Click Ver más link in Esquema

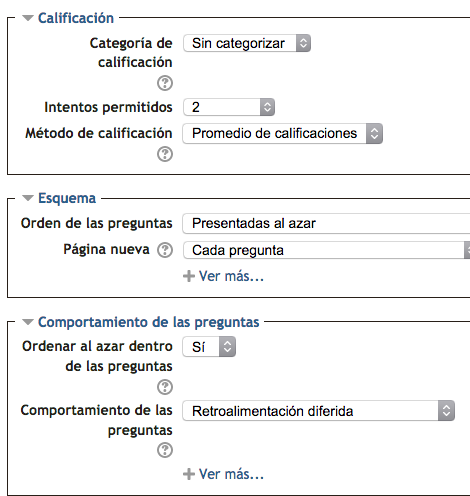point(231,276)
